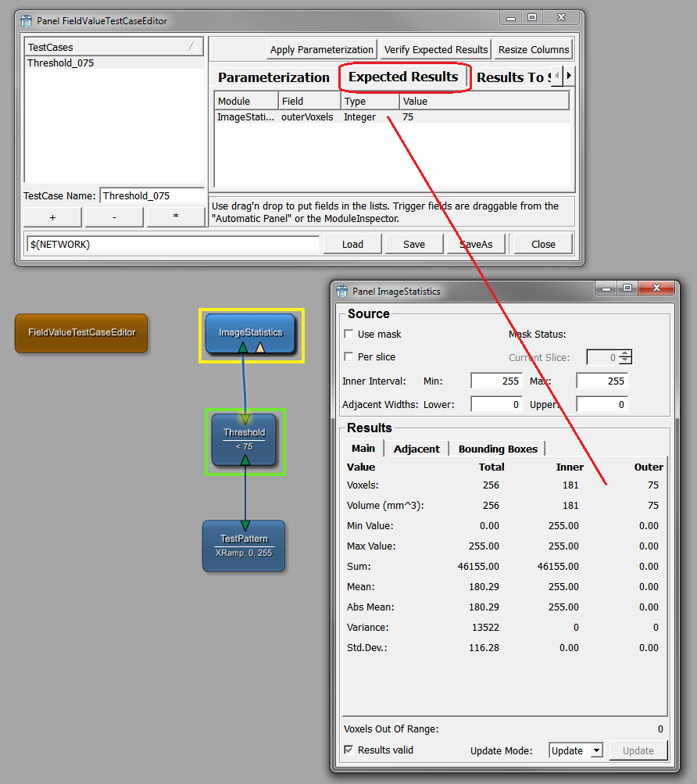Screen dimensions: 697x784
Task: Click the '+' add test case button
Action: (x=52, y=217)
